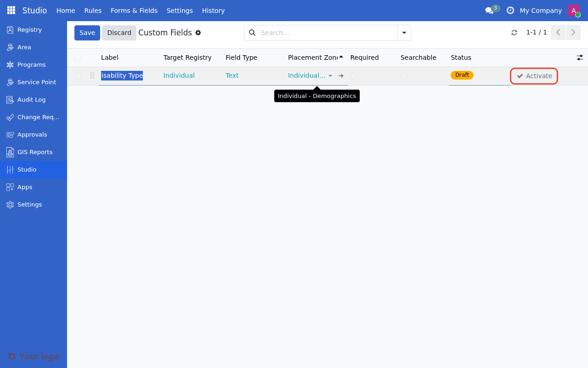The height and width of the screenshot is (368, 588).
Task: Open the History menu
Action: pyautogui.click(x=213, y=10)
